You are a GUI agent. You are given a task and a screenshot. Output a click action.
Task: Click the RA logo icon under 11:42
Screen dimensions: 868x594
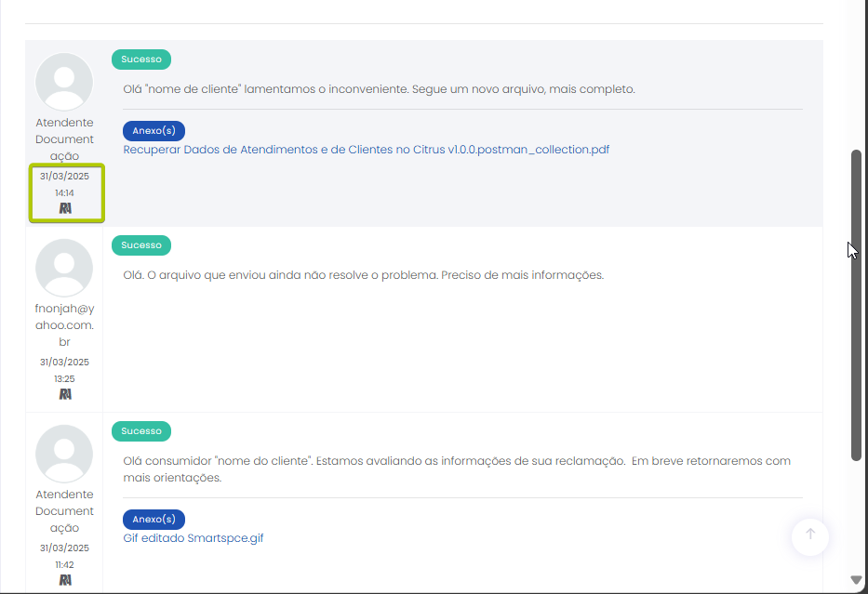[x=65, y=580]
